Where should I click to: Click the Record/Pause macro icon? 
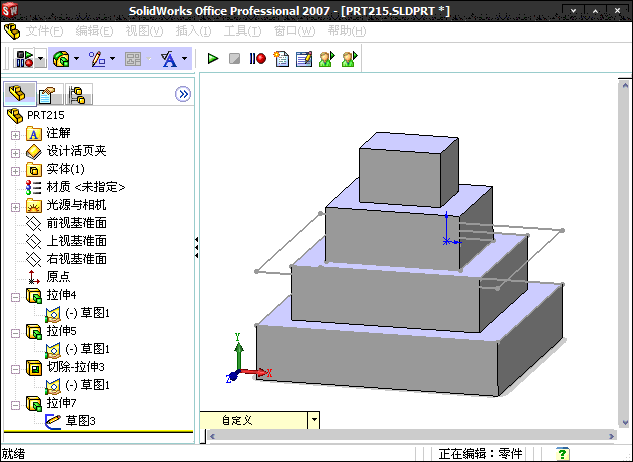click(x=257, y=59)
